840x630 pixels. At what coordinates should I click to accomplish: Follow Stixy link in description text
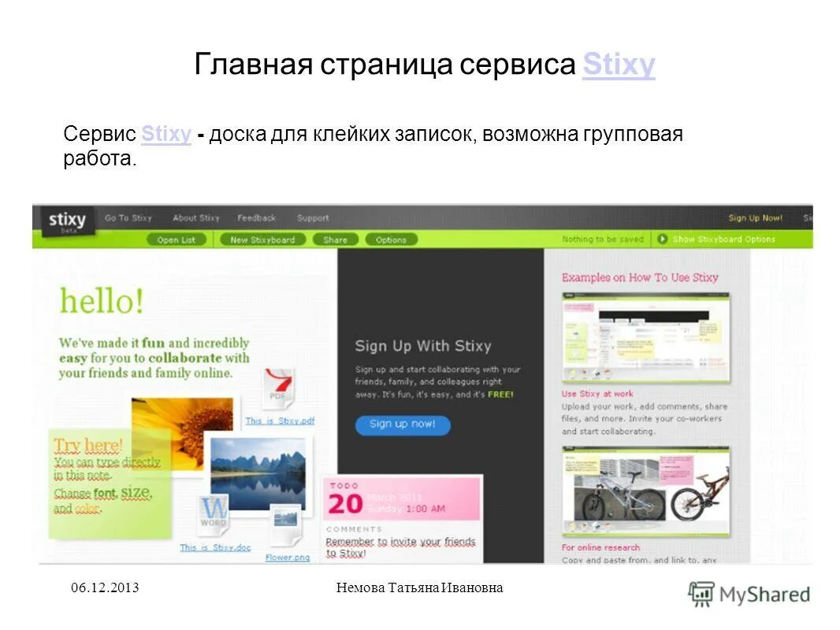click(166, 134)
